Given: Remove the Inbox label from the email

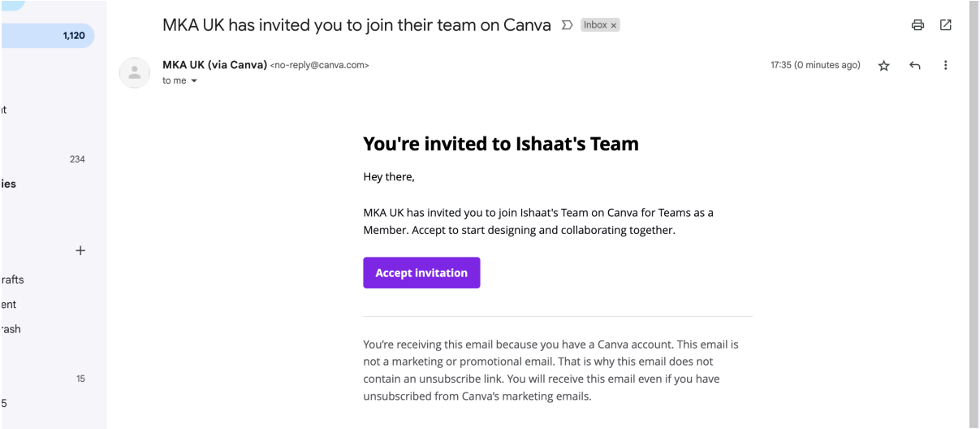Looking at the screenshot, I should click(614, 26).
